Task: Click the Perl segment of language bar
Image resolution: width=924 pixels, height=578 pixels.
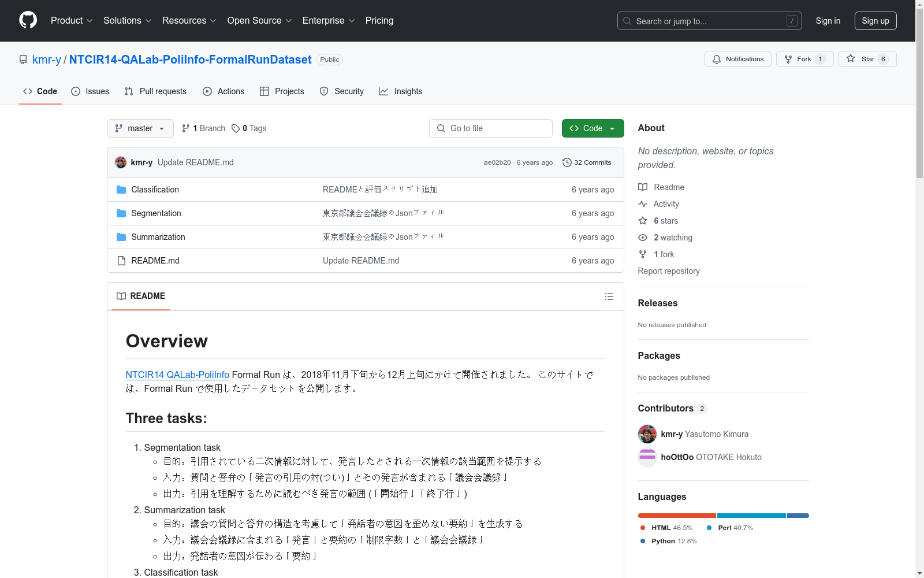Action: (x=751, y=516)
